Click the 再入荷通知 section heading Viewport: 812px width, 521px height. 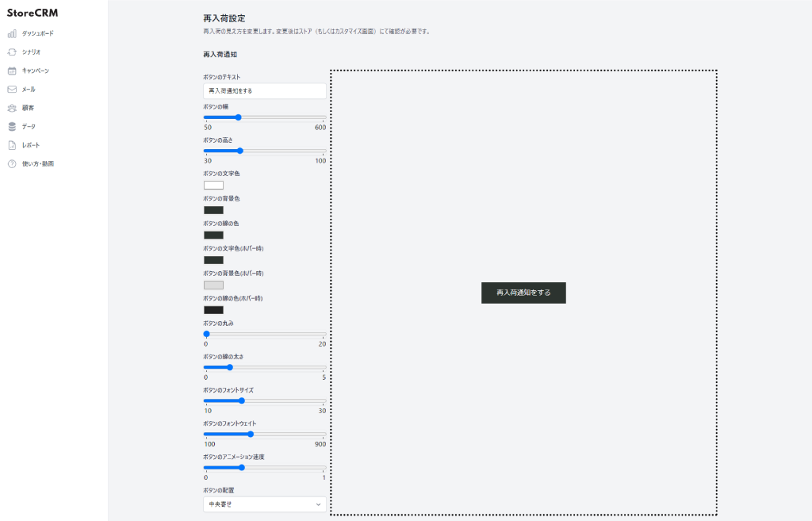(220, 55)
